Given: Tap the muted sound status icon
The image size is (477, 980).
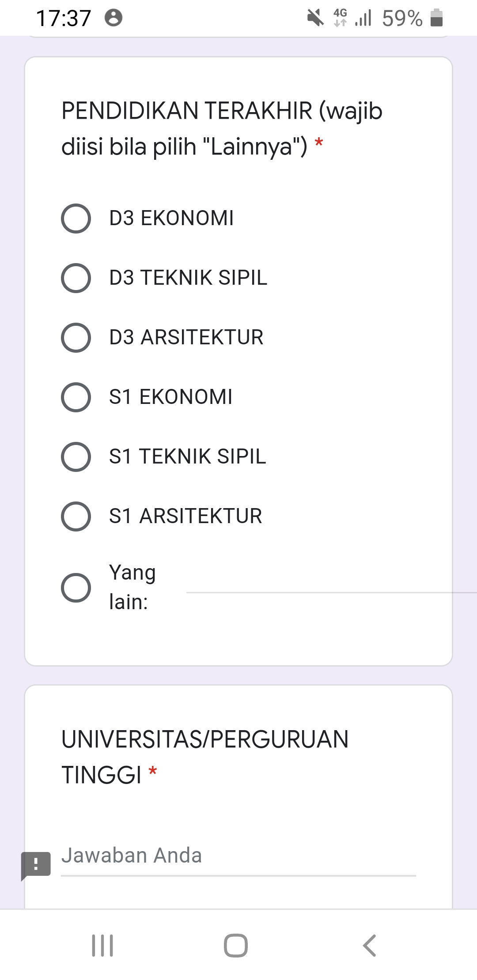Looking at the screenshot, I should [315, 18].
